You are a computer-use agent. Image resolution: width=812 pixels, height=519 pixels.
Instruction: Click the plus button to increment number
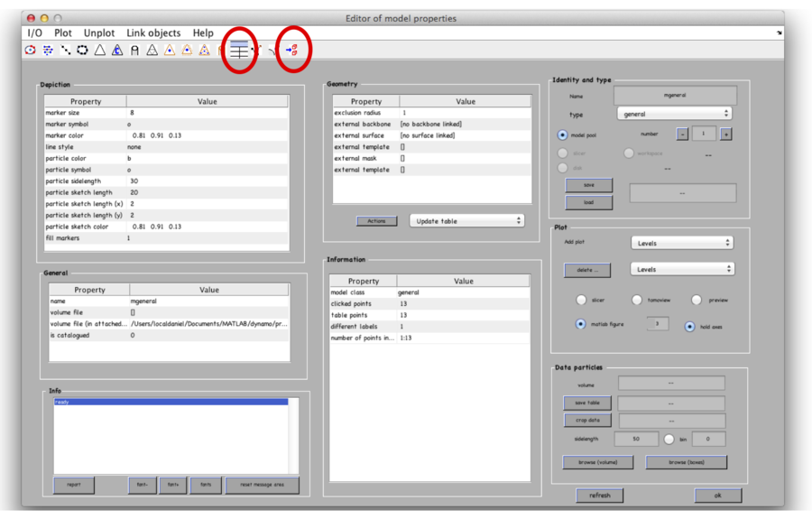tap(725, 134)
